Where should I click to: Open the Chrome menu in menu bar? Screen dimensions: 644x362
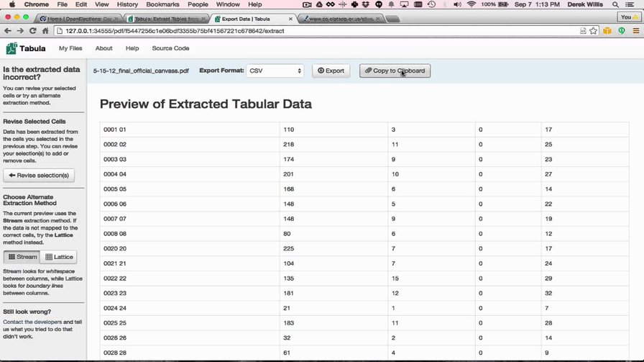(x=37, y=4)
